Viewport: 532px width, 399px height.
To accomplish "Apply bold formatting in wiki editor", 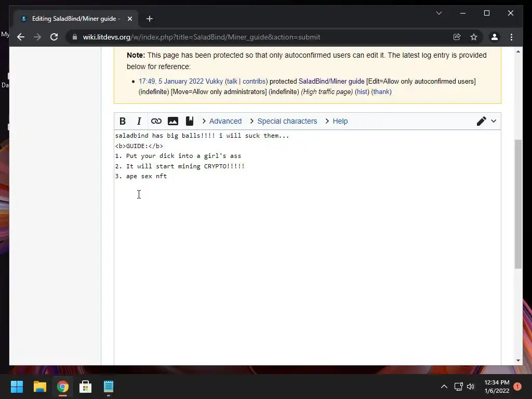I will coord(123,121).
